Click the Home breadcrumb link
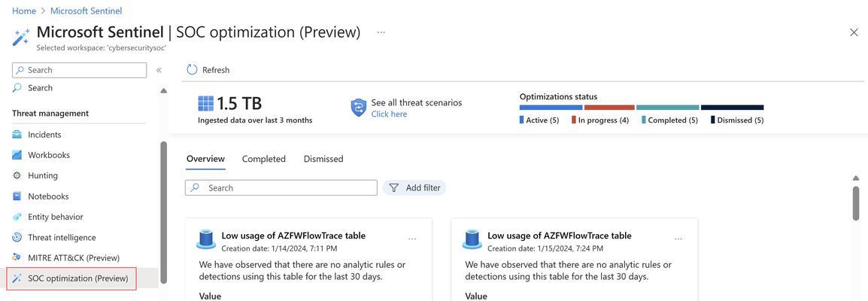Image resolution: width=868 pixels, height=301 pixels. 24,11
